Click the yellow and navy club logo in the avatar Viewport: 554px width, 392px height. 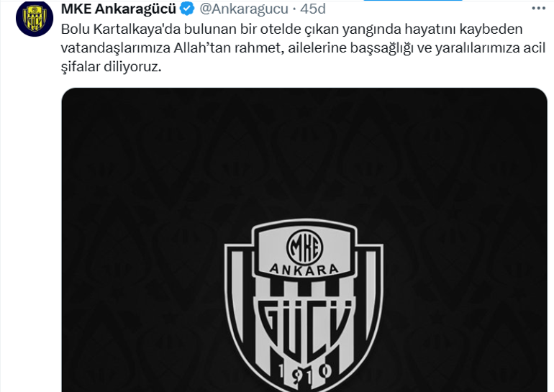click(35, 19)
